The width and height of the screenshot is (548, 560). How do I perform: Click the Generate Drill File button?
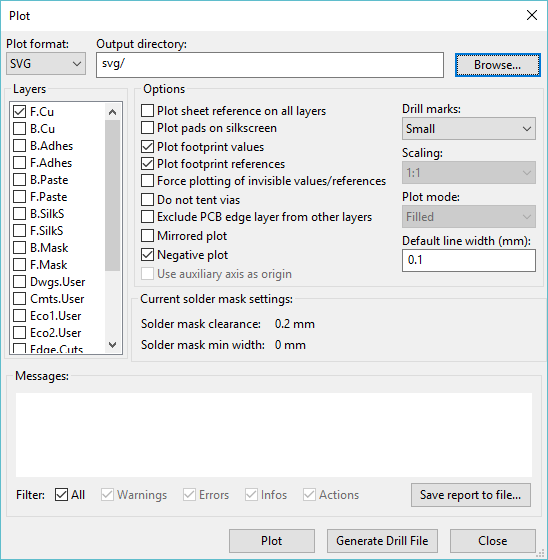pyautogui.click(x=382, y=541)
